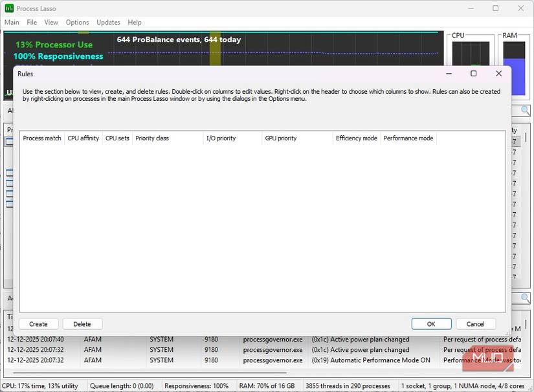This screenshot has width=534, height=392.
Task: Click 'RAM: 70% of 16 GB' status entry
Action: 267,386
